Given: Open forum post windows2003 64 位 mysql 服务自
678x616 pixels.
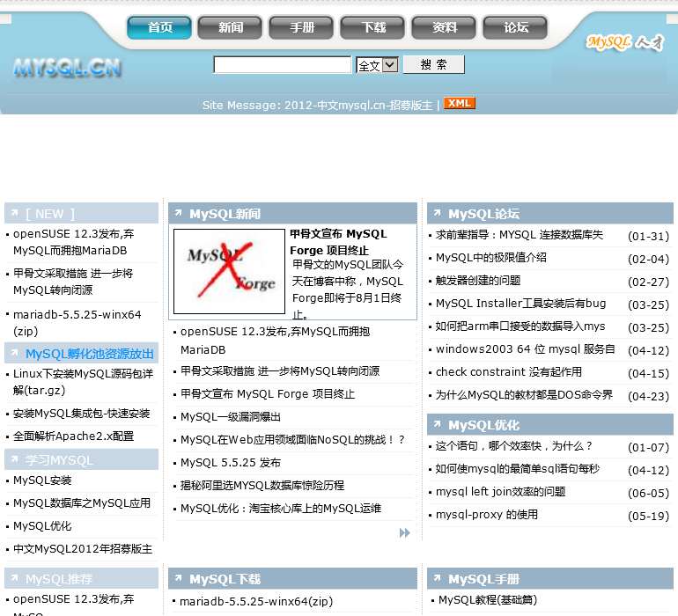Looking at the screenshot, I should [525, 349].
